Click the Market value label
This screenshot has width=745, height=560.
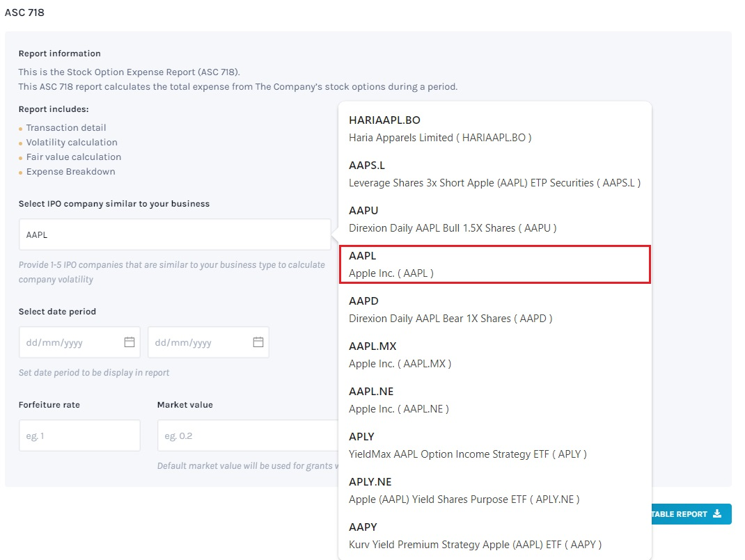(x=185, y=405)
